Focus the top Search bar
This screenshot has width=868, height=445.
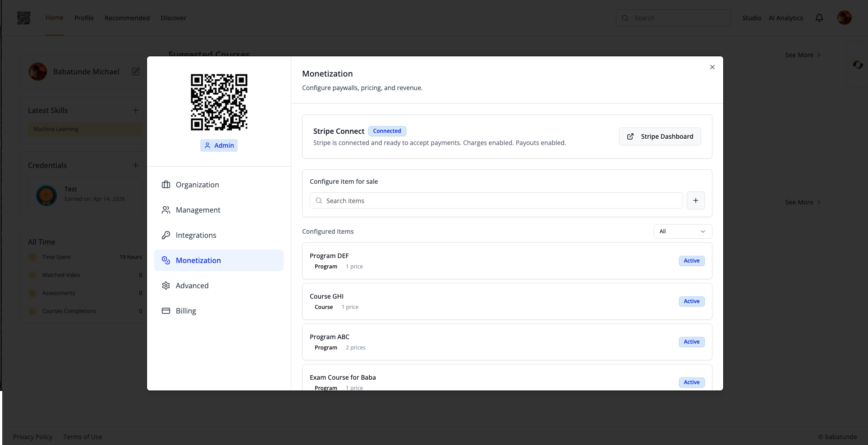(673, 18)
